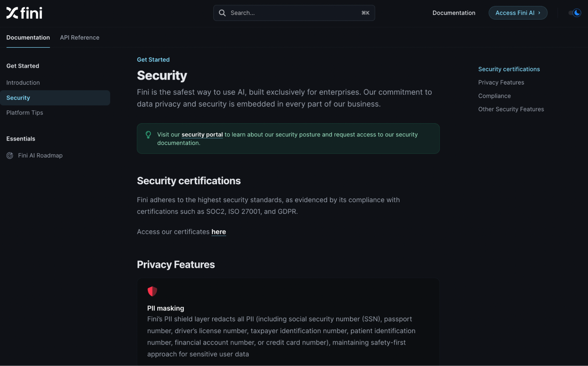
Task: Click the ⌘K shortcut hint
Action: 365,13
